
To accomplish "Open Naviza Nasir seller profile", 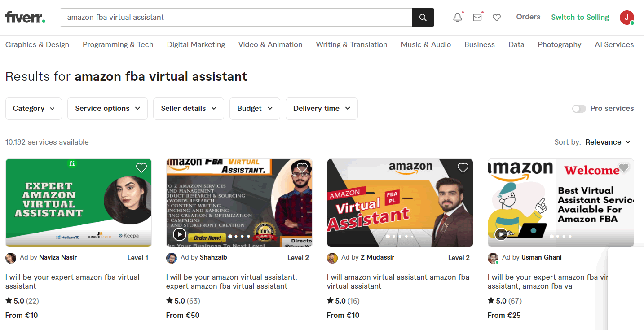I will [x=58, y=257].
